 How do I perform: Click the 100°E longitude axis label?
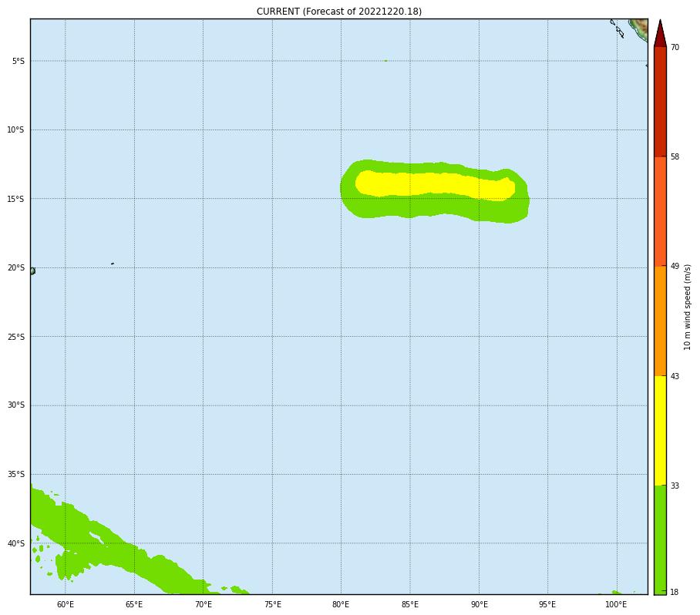coord(615,604)
